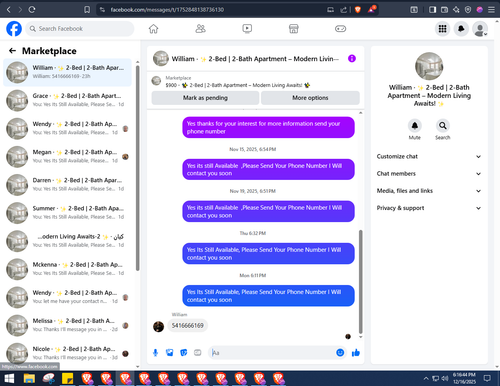Mute this conversation with the bell

click(415, 126)
